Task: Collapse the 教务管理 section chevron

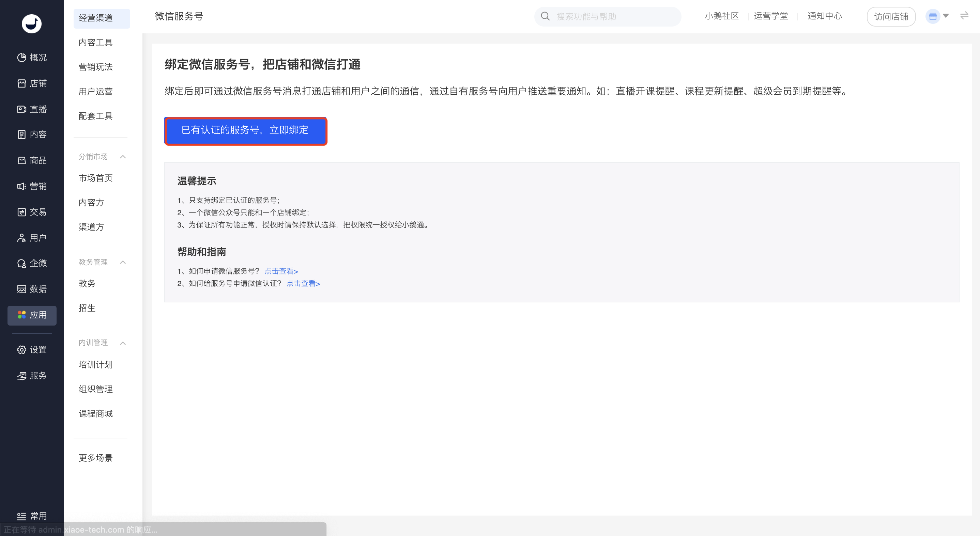Action: tap(123, 262)
